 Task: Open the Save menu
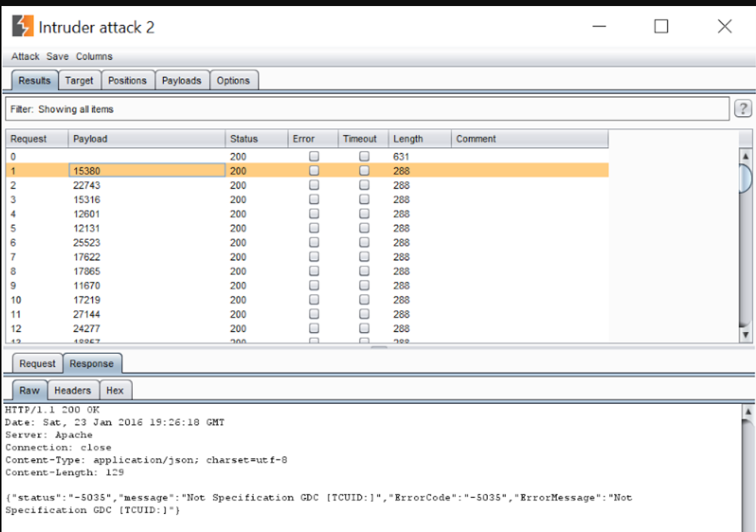tap(57, 57)
